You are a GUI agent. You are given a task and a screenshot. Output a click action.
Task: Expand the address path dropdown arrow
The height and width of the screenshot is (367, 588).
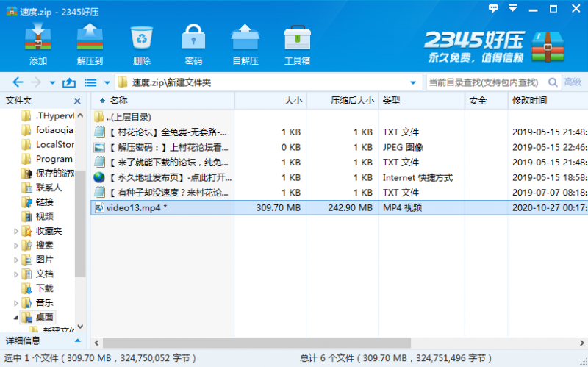pos(413,82)
